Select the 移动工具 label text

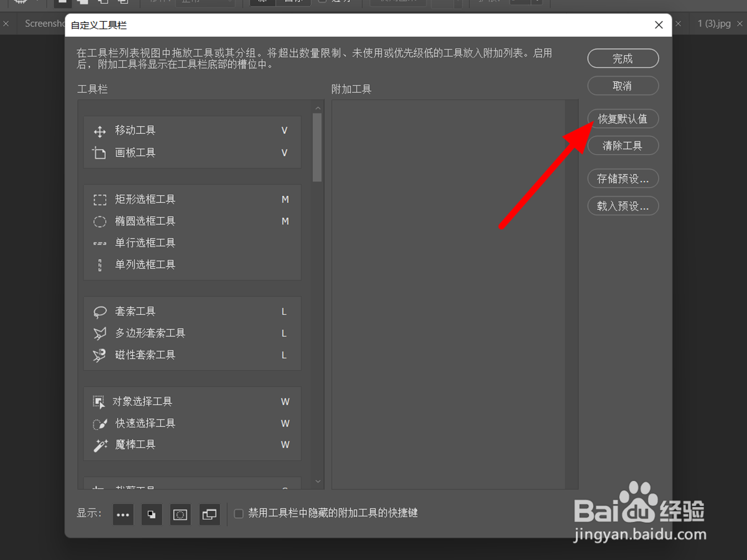(135, 131)
